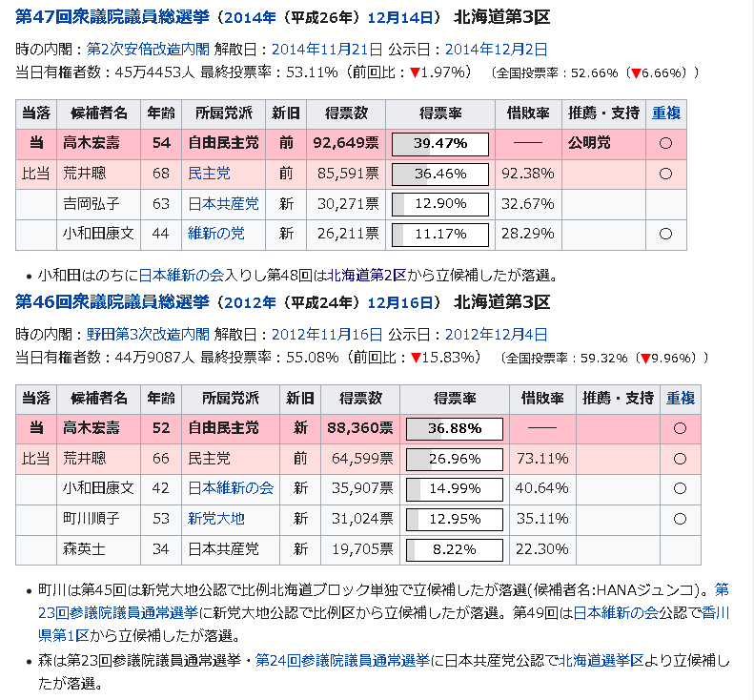
Task: Click 92.38% 惜敗率 cell
Action: [x=528, y=174]
